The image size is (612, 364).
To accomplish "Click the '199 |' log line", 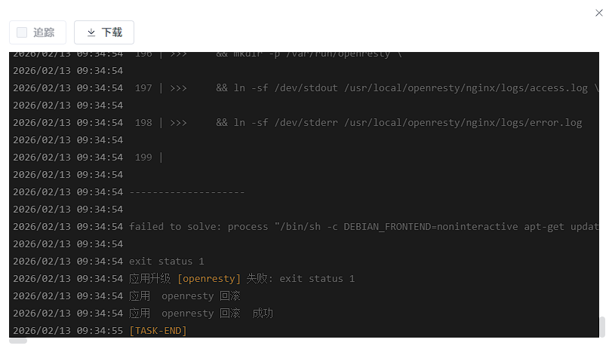I will (149, 158).
